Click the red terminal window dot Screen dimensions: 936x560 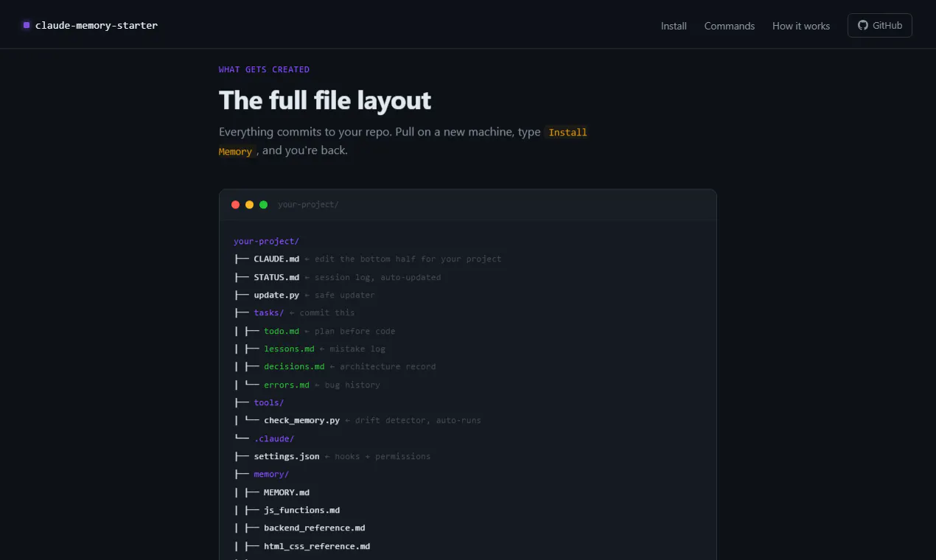(x=236, y=205)
